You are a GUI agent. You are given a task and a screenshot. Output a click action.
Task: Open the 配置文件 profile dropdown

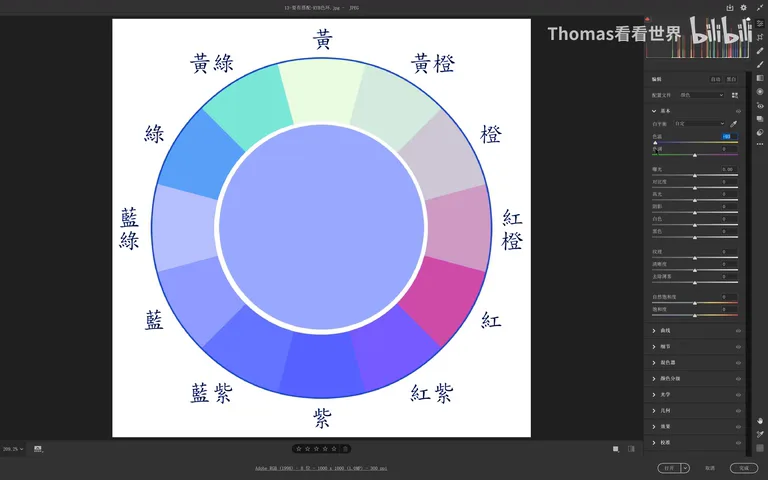coord(701,95)
